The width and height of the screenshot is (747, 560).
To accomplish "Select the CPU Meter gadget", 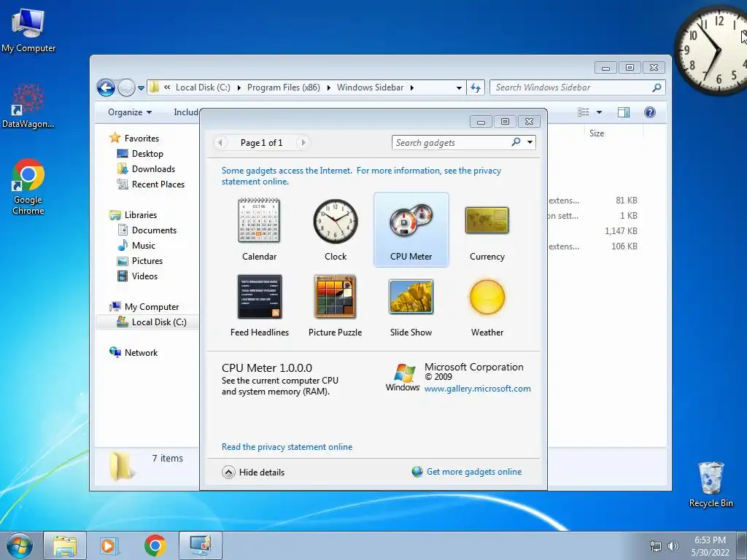I will 411,230.
